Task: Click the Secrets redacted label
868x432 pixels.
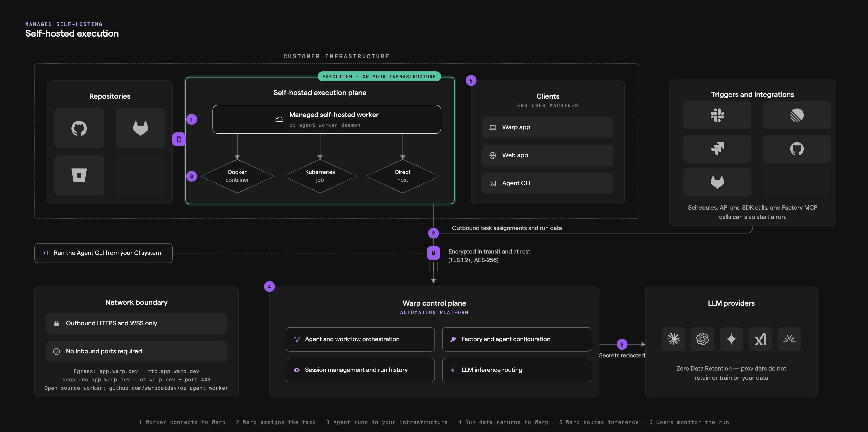Action: [x=622, y=355]
